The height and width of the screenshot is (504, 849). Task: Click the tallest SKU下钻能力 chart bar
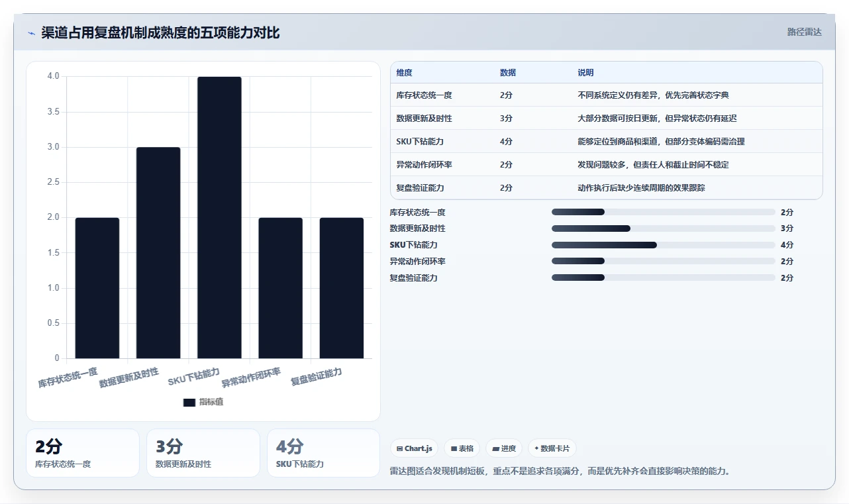tap(219, 218)
